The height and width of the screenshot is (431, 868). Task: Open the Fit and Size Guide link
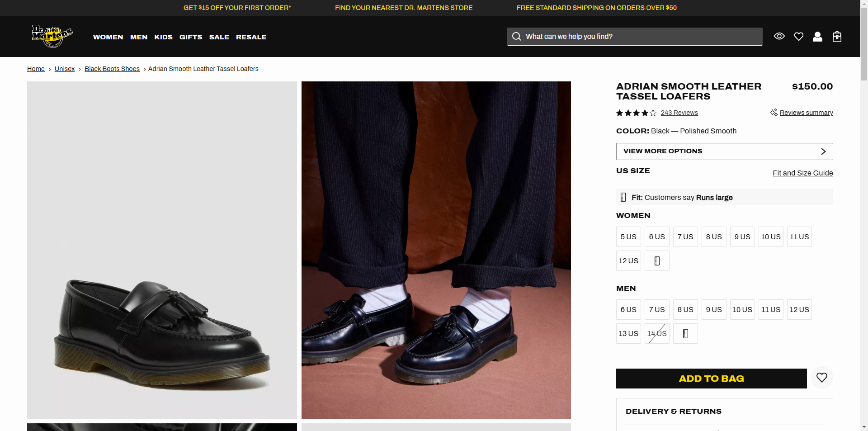[x=802, y=173]
